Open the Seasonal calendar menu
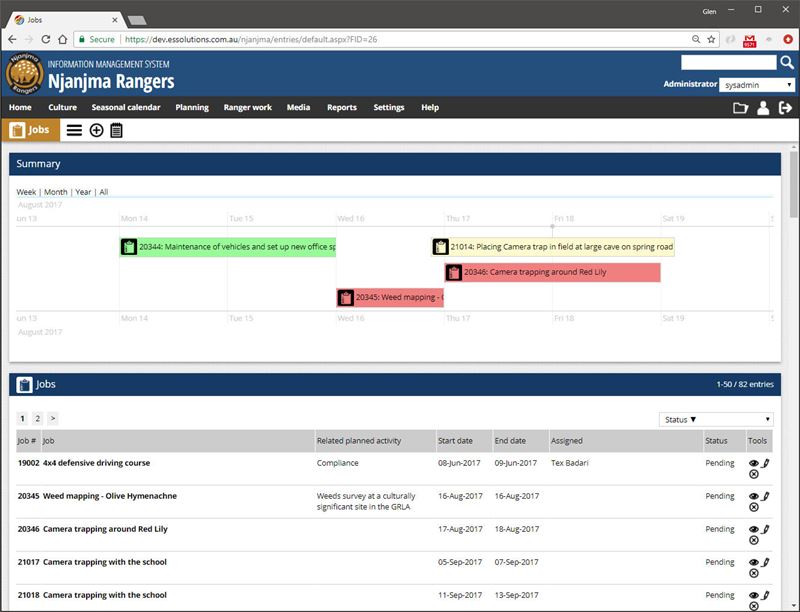 tap(126, 107)
